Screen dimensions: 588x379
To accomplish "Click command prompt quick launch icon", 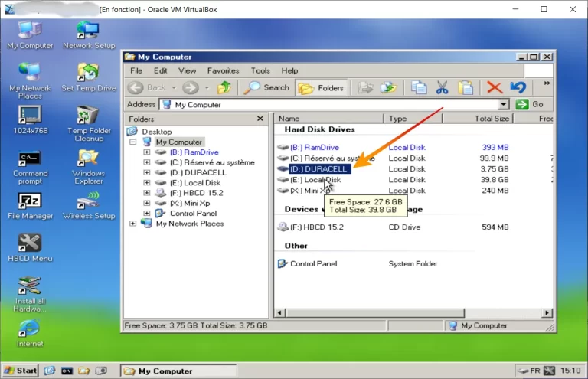I will (67, 371).
